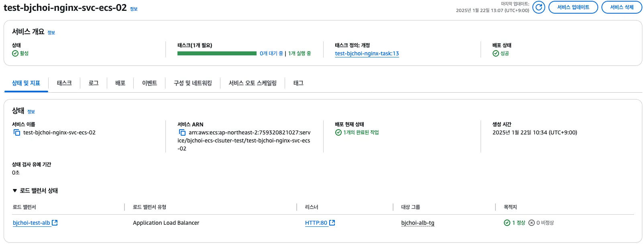Viewport: 644px width, 244px height.
Task: Select the 구성 및 네트워킹 tab
Action: [x=193, y=83]
